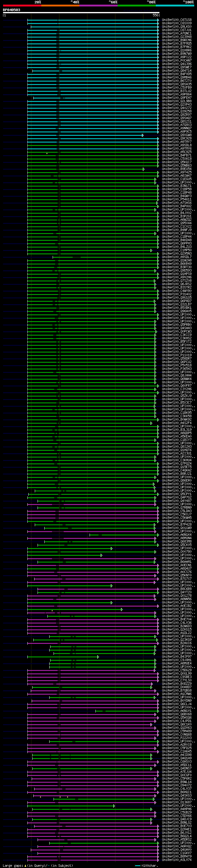Click the purple ~60% legend segment
This screenshot has height=868, width=197.
(99, 6)
